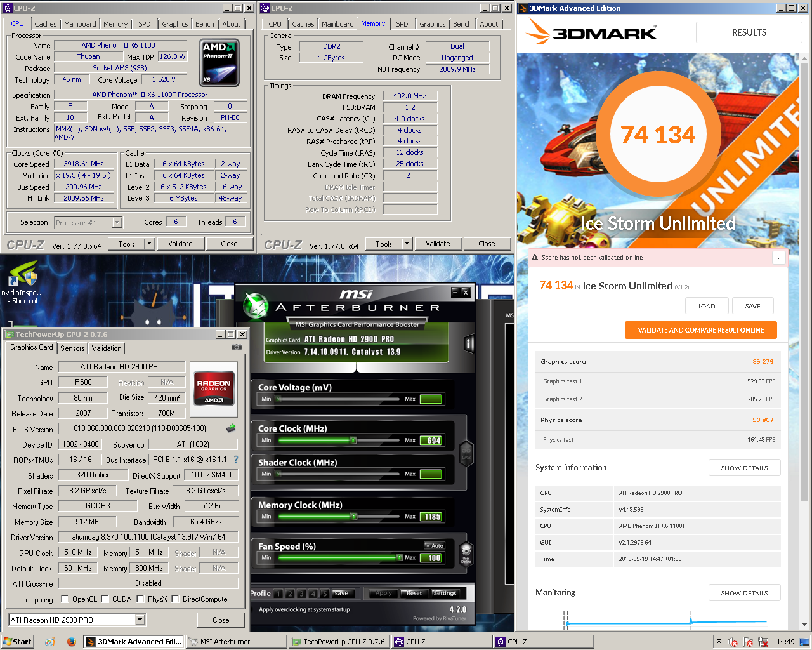Click the muted volume icon in system tray
The image size is (812, 650).
tap(732, 642)
